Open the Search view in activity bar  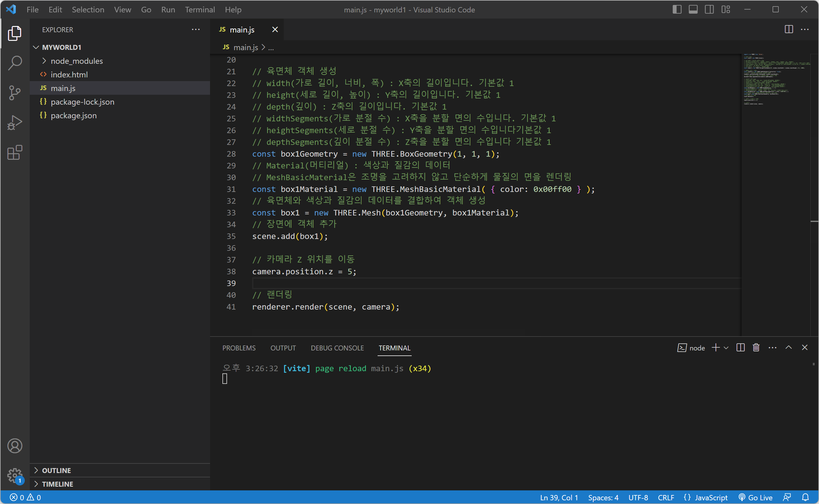pos(15,63)
